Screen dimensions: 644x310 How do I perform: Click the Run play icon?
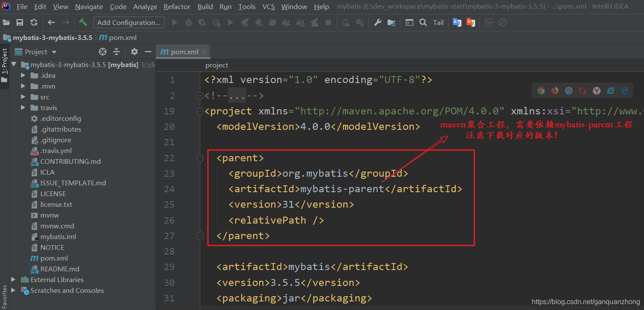[x=174, y=22]
